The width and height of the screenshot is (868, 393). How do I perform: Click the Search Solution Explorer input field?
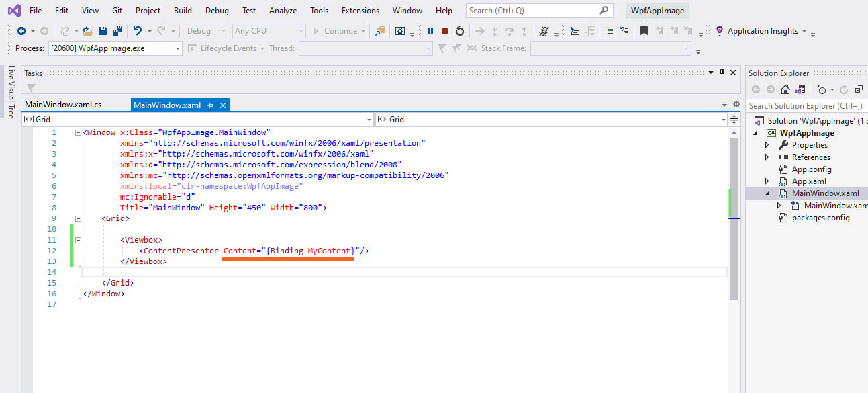point(806,105)
